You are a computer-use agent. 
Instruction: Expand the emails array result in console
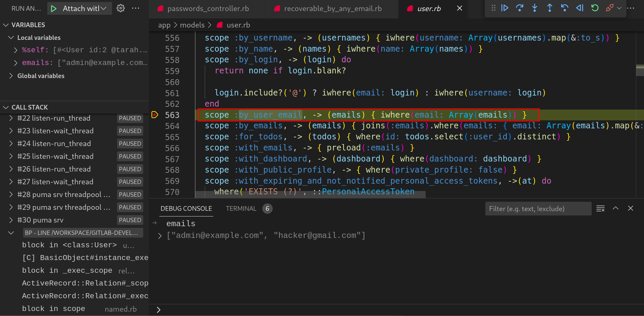click(160, 236)
